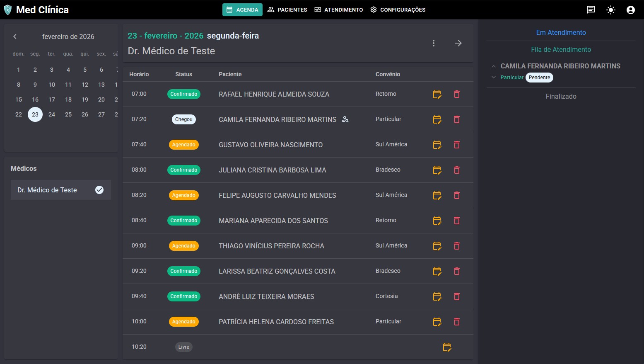
Task: Edit appointment for Juliana Cristina Barbosa Lima
Action: 437,170
